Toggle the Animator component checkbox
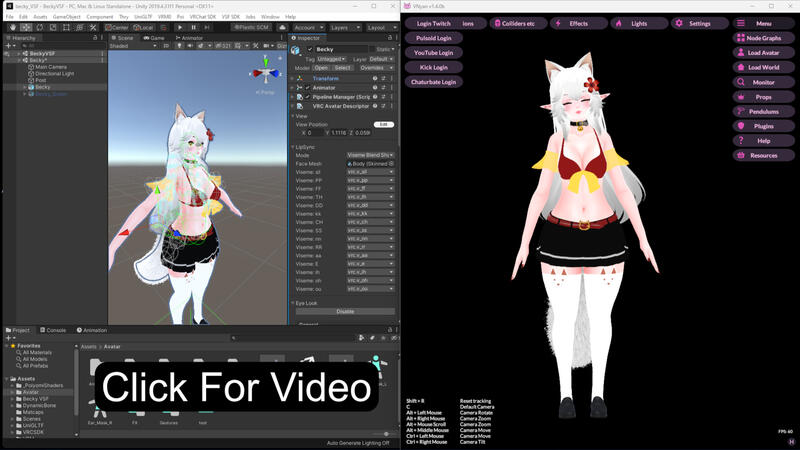The width and height of the screenshot is (800, 450). coord(308,88)
